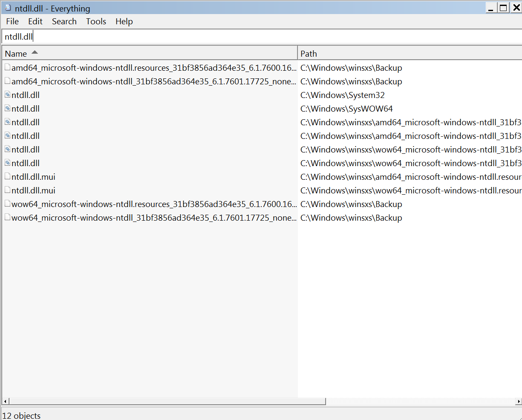Click the DLL icon of ntdll.dll in SysWOW64

pyautogui.click(x=8, y=108)
